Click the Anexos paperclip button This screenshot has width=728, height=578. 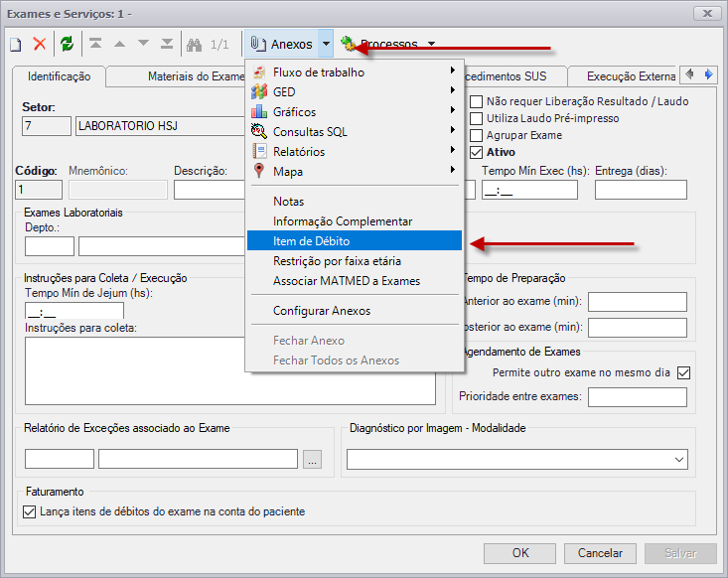pyautogui.click(x=282, y=44)
